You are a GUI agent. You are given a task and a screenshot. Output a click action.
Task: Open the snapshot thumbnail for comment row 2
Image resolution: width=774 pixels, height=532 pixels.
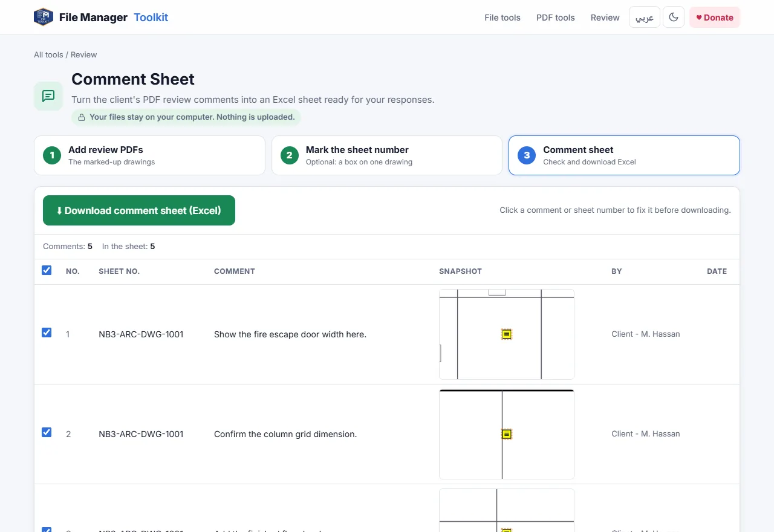pos(507,434)
